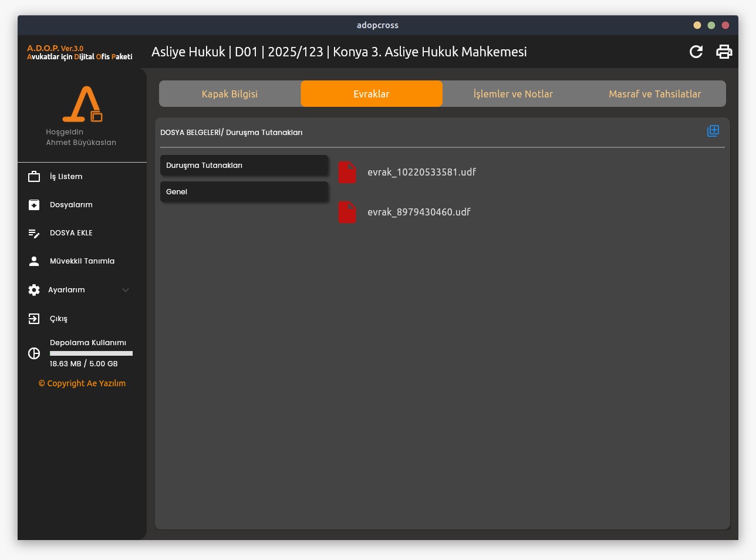756x560 pixels.
Task: Select the Duruşma Tutanakları folder
Action: click(244, 166)
